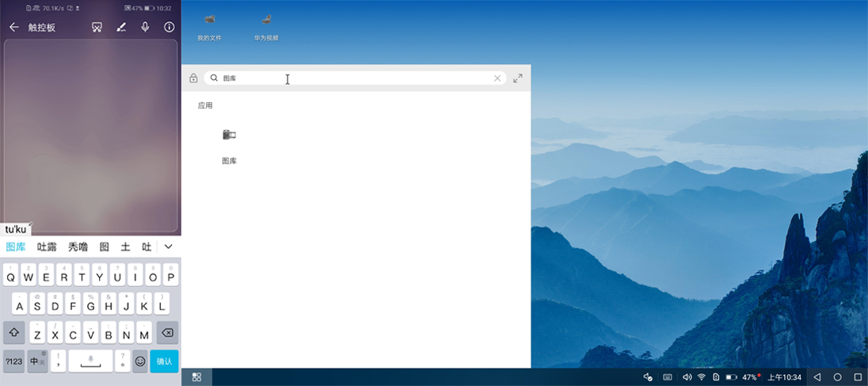Tap the backspace key
The image size is (868, 386).
(167, 332)
